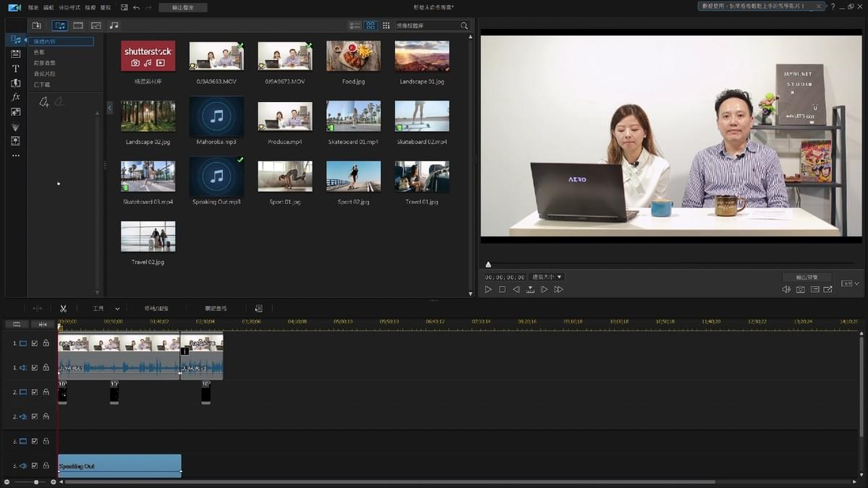The width and height of the screenshot is (868, 488).
Task: Lock audio track 3
Action: tap(46, 466)
